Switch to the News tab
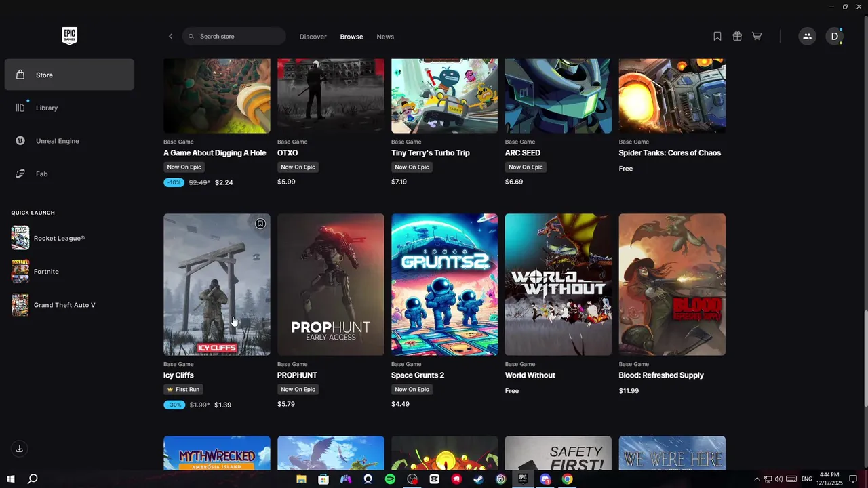 [385, 37]
